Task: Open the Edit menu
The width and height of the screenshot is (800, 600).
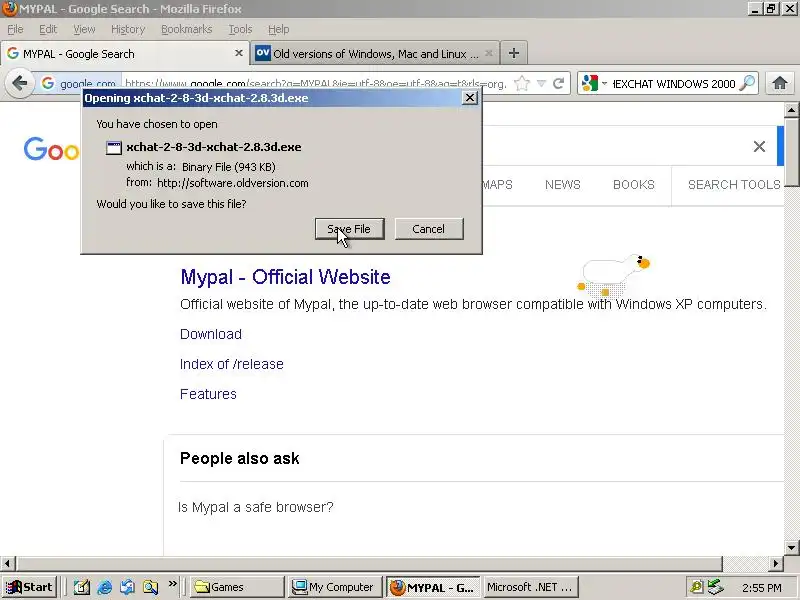Action: coord(48,29)
